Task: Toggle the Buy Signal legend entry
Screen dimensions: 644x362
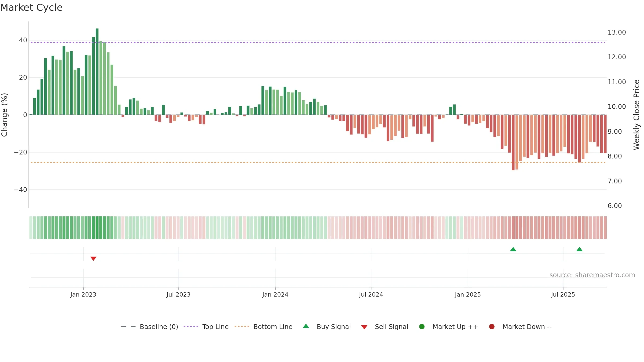Action: (x=327, y=327)
